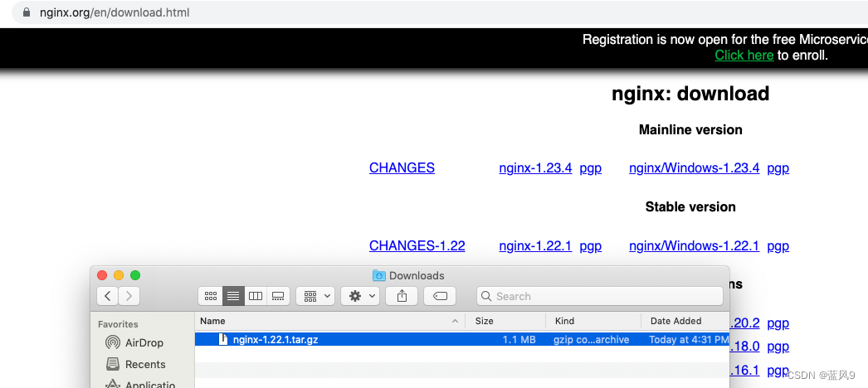Download nginx/Windows-1.22.1
This screenshot has width=868, height=388.
(x=695, y=246)
